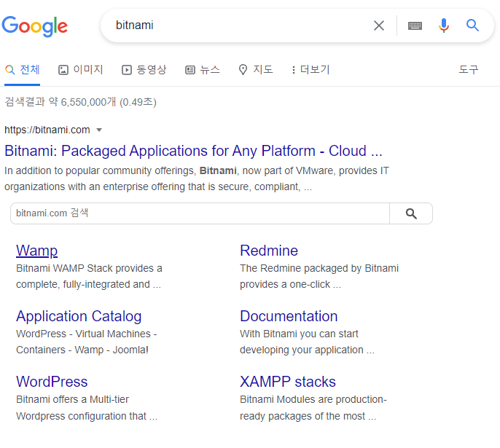Screen dimensions: 500x448
Task: Open the Application Catalog sitelink
Action: click(x=79, y=316)
